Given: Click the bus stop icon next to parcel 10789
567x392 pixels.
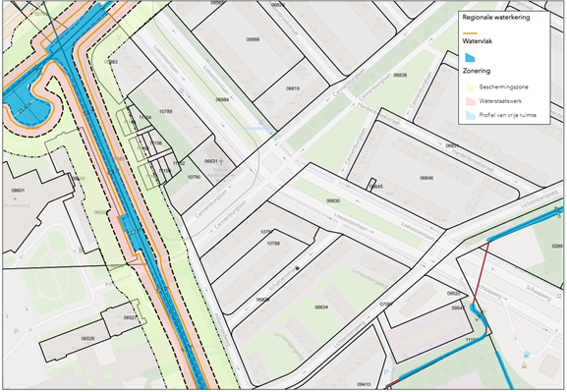Looking at the screenshot, I should 181,91.
